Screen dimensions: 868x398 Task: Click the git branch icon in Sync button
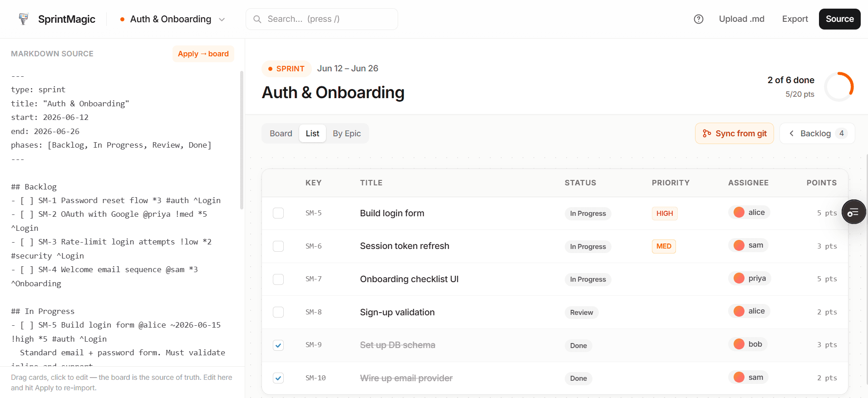pos(707,134)
